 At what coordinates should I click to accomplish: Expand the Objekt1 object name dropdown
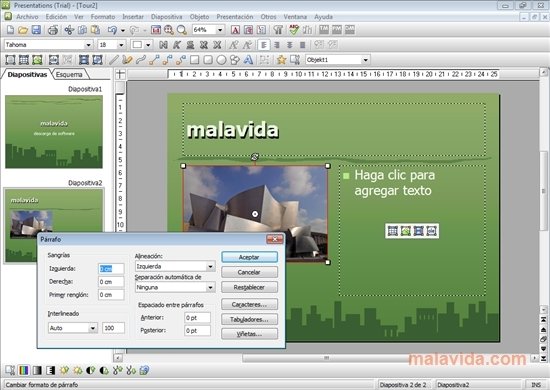(x=365, y=60)
